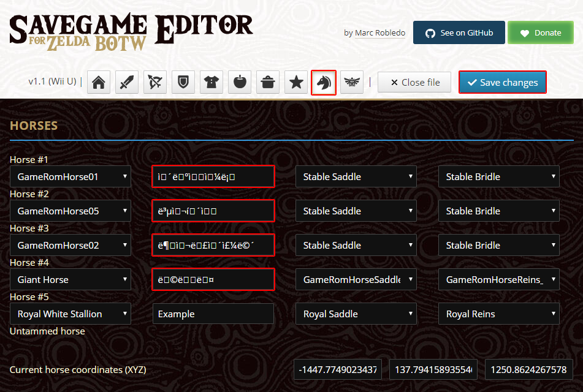This screenshot has height=392, width=583.
Task: Open Horse #1 Stable Saddle dropdown
Action: (x=356, y=176)
